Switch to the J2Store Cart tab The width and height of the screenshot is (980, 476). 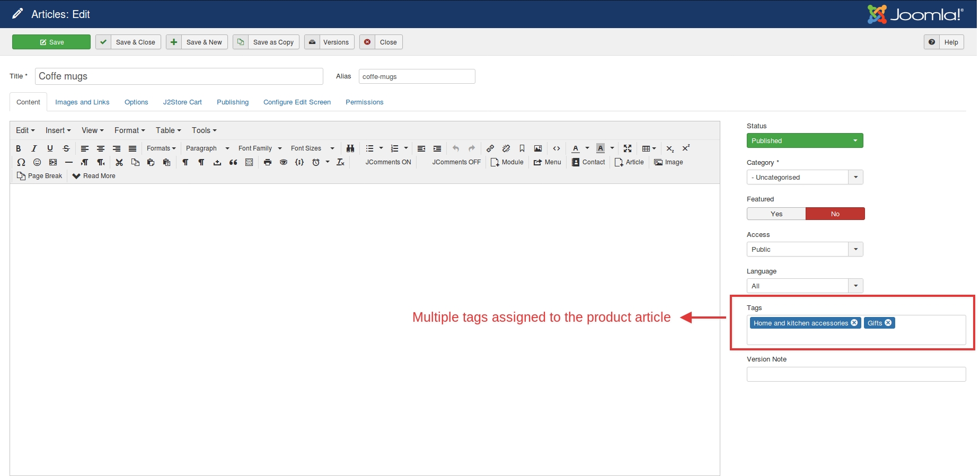pyautogui.click(x=182, y=102)
